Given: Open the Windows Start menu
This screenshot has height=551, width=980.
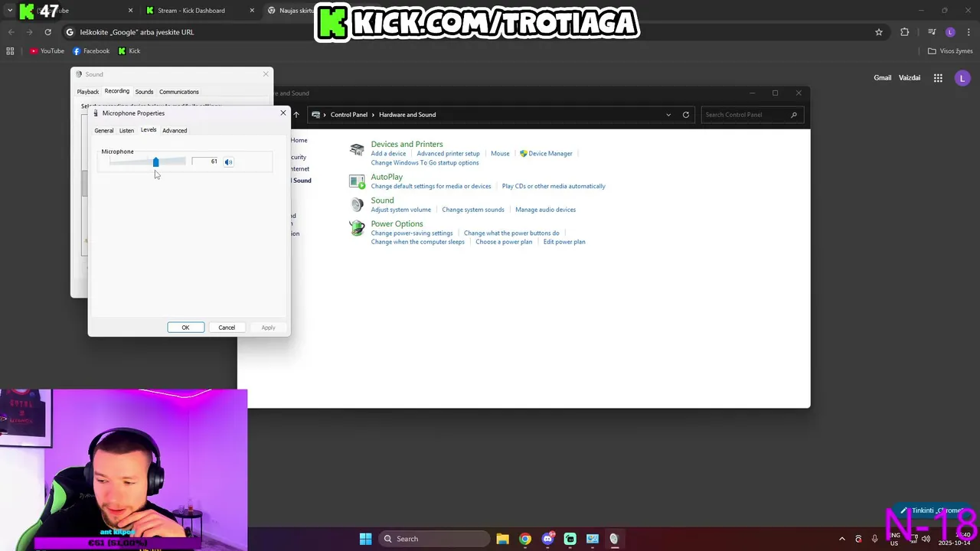Looking at the screenshot, I should (x=365, y=539).
